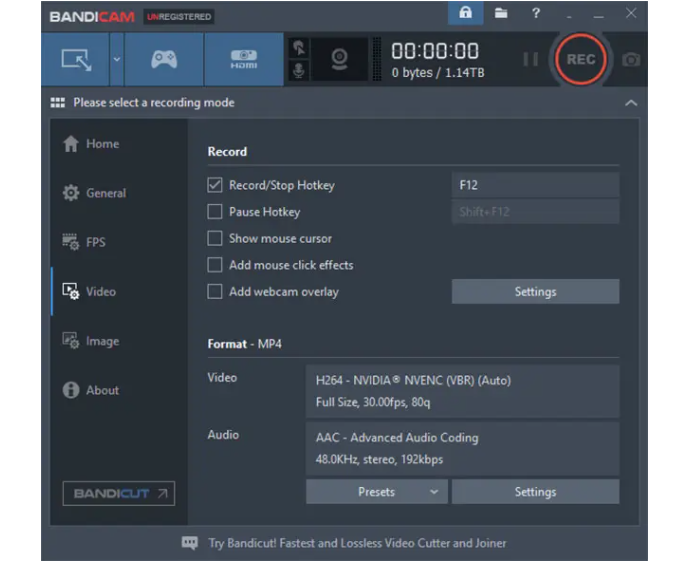Image resolution: width=700 pixels, height=562 pixels.
Task: Click the F12 hotkey input field
Action: coord(535,185)
